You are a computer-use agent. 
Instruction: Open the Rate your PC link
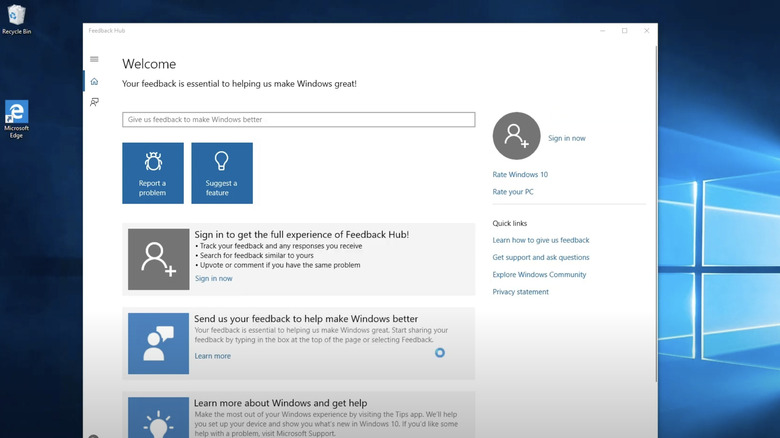[513, 192]
